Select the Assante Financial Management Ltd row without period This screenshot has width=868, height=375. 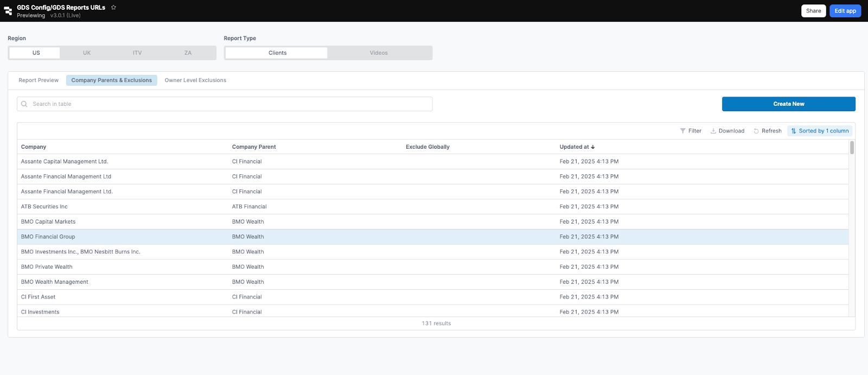(x=433, y=177)
